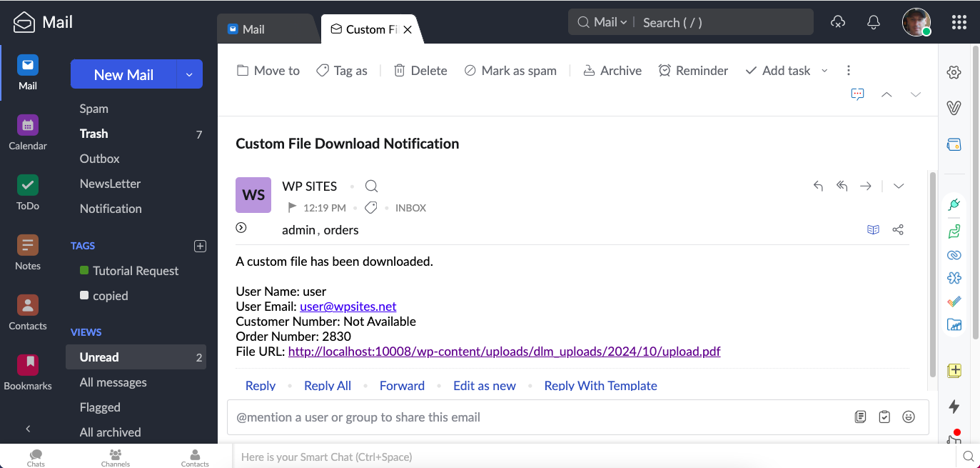Open the upload.pdf File URL link
This screenshot has width=980, height=468.
click(504, 352)
